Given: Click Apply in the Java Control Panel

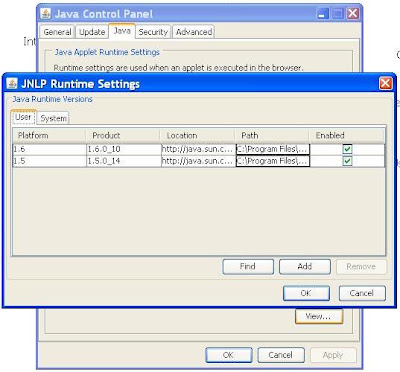Looking at the screenshot, I should 333,355.
